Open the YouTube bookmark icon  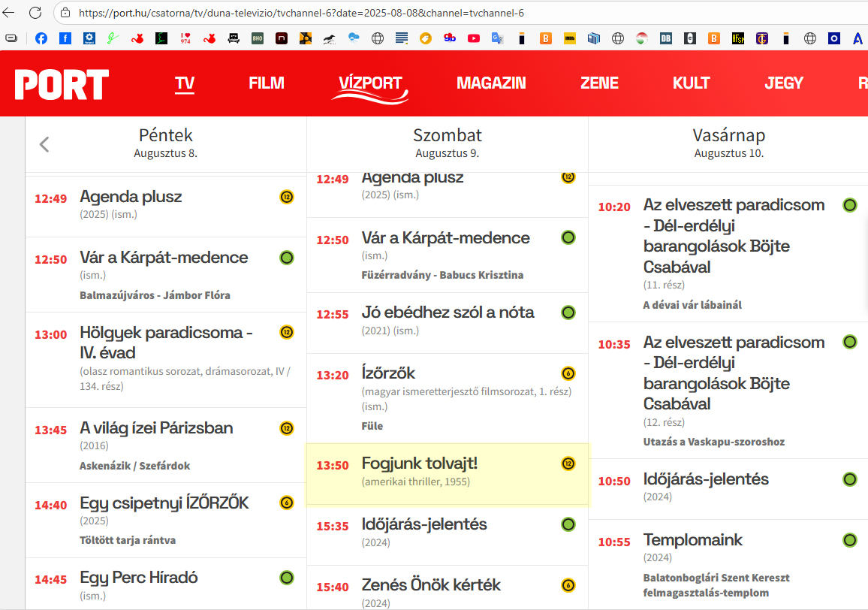coord(473,38)
